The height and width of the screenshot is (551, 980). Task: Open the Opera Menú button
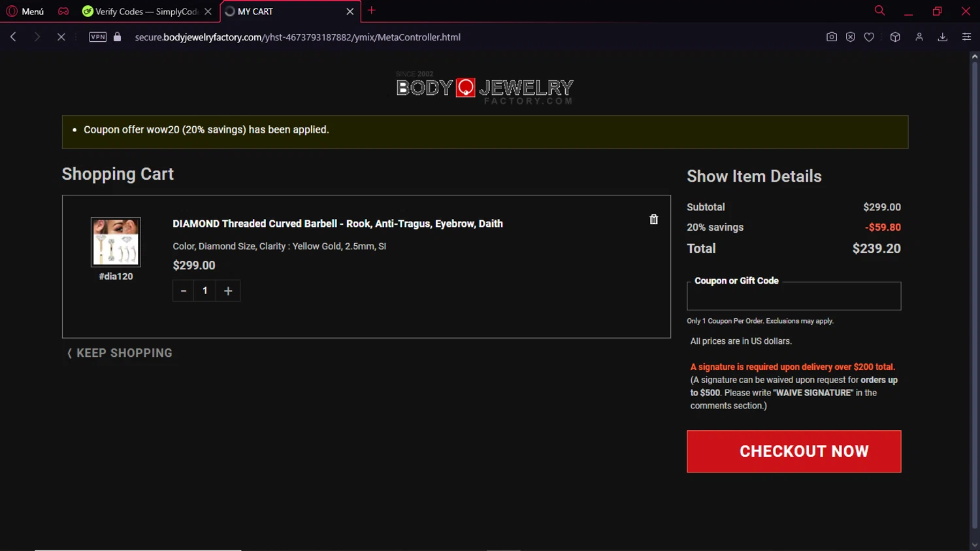point(25,11)
